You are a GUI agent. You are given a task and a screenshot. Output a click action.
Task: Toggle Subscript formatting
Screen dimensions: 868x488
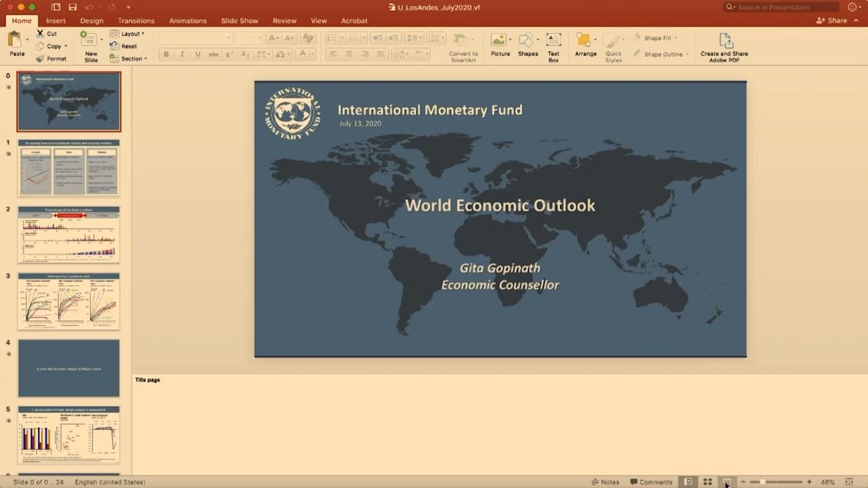click(245, 54)
